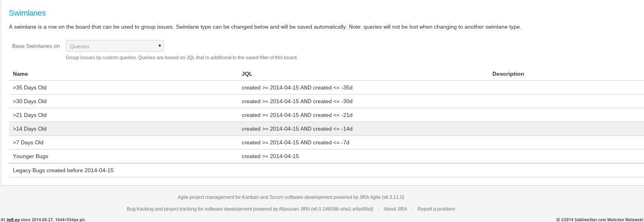Image resolution: width=644 pixels, height=222 pixels.
Task: Select the '>30 Days Old' swimlane name
Action: [x=30, y=101]
